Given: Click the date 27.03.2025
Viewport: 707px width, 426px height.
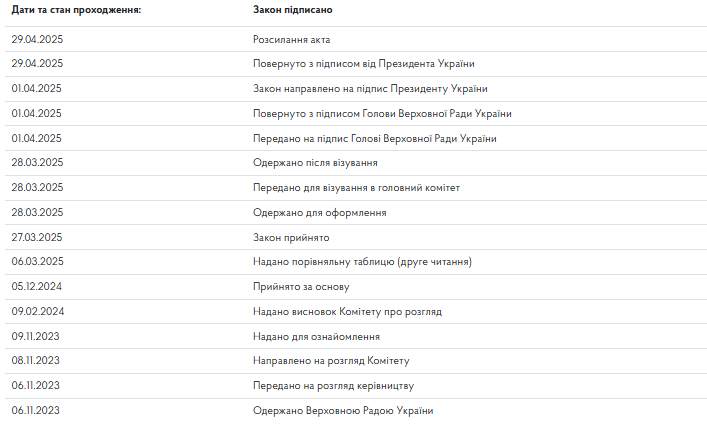Looking at the screenshot, I should tap(37, 238).
